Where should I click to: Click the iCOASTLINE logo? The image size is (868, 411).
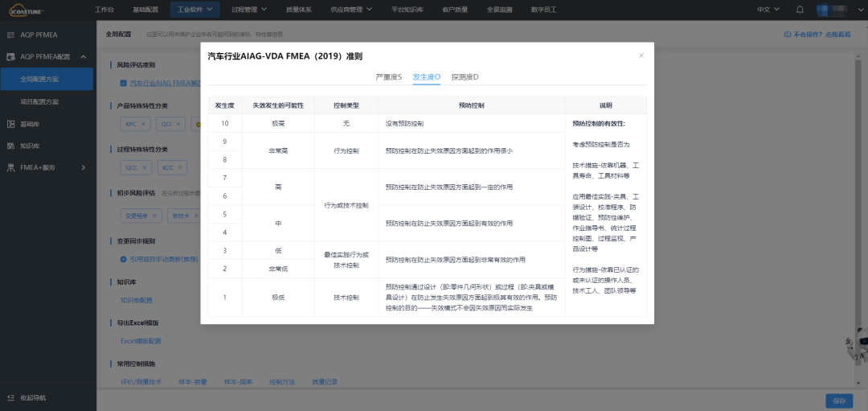[26, 10]
